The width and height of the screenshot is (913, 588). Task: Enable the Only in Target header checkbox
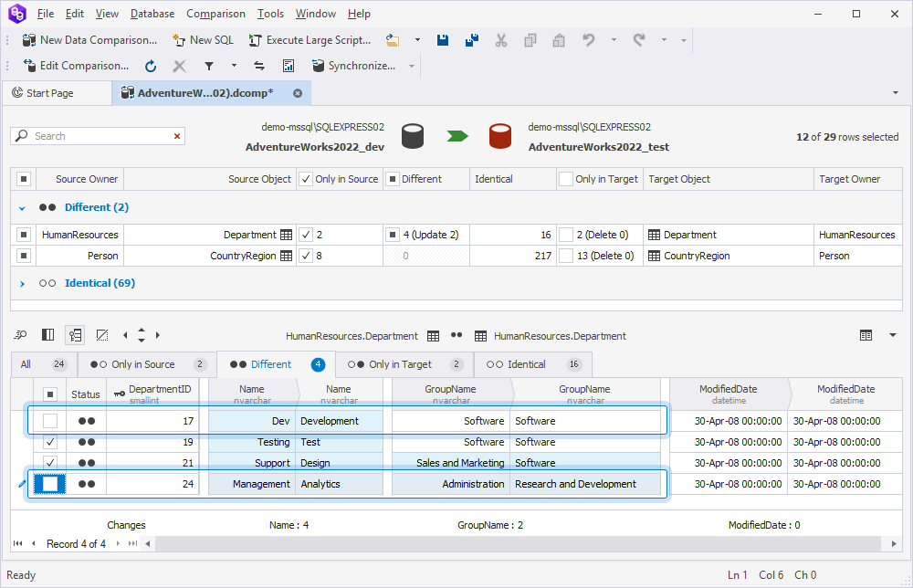pyautogui.click(x=566, y=179)
